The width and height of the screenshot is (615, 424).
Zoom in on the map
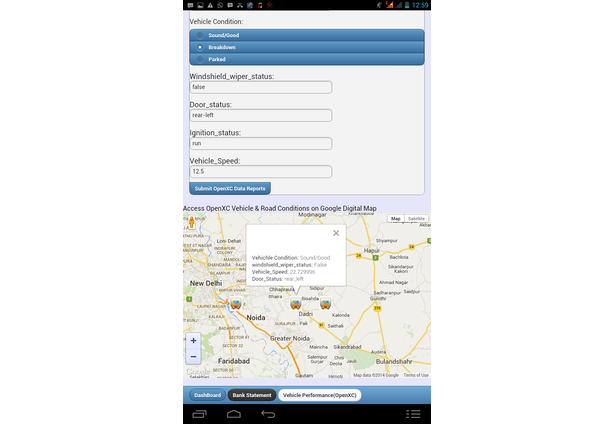click(x=193, y=341)
